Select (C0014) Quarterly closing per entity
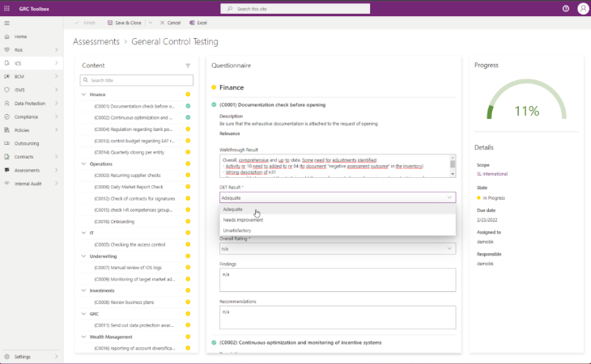The image size is (591, 364). pos(130,152)
